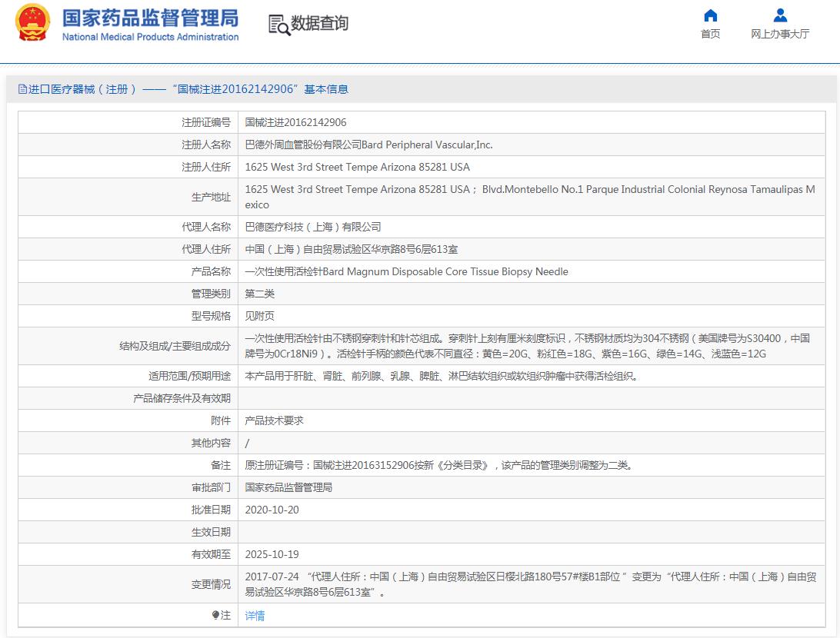Viewport: 840px width, 638px height.
Task: Go to 首页 home icon
Action: point(710,15)
